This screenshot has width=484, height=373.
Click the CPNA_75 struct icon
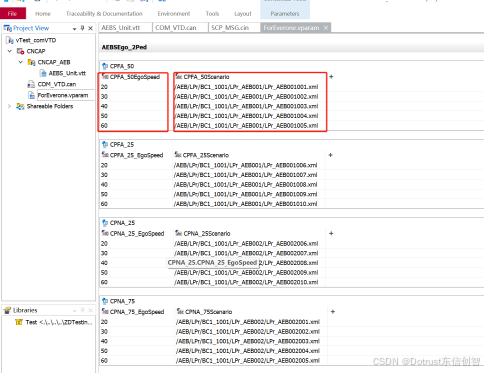(x=105, y=301)
